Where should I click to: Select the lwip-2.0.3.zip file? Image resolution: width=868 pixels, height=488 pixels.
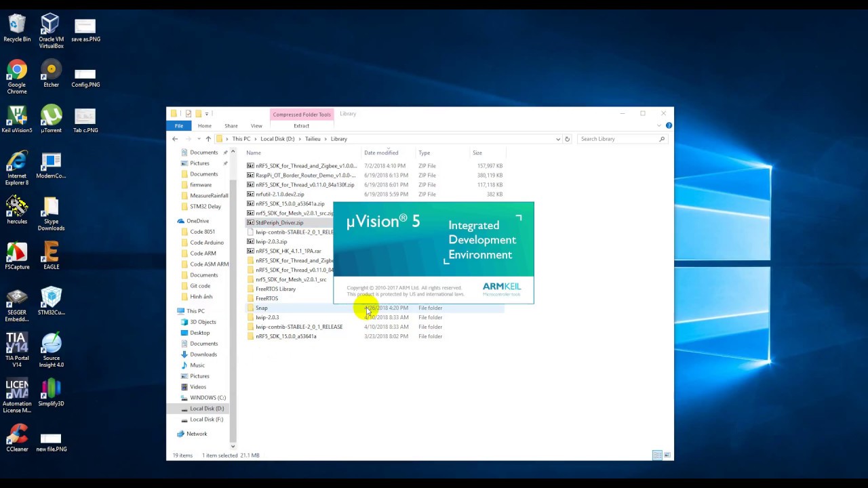coord(271,242)
